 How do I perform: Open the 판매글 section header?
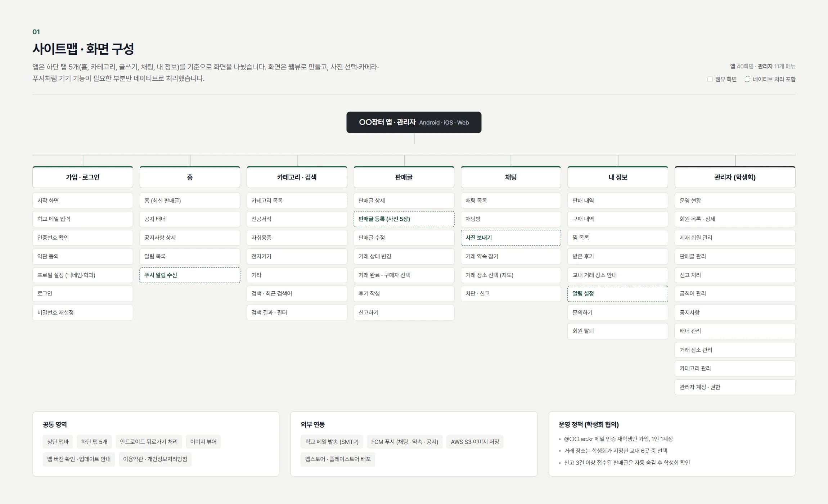(x=404, y=177)
